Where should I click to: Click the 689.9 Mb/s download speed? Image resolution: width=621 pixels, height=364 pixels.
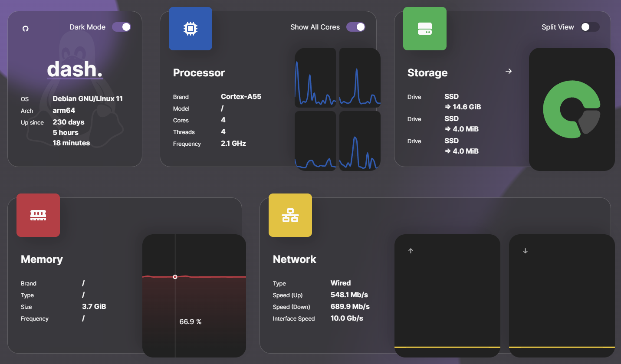[350, 306]
